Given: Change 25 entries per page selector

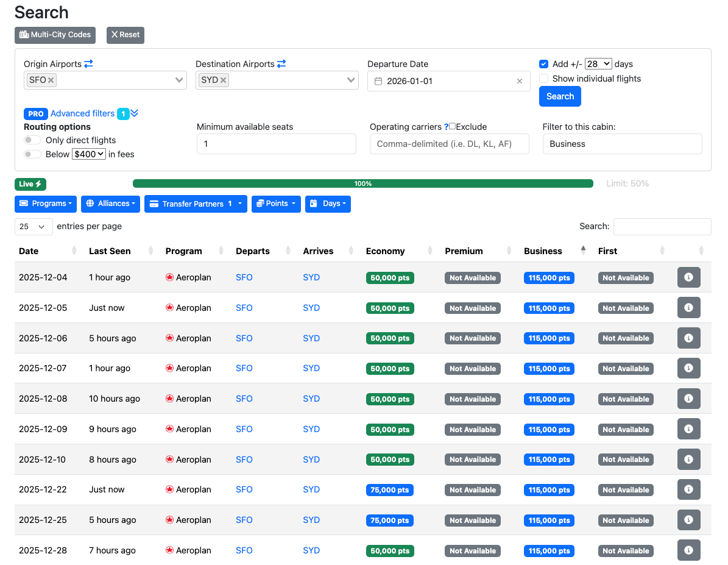Looking at the screenshot, I should tap(34, 227).
